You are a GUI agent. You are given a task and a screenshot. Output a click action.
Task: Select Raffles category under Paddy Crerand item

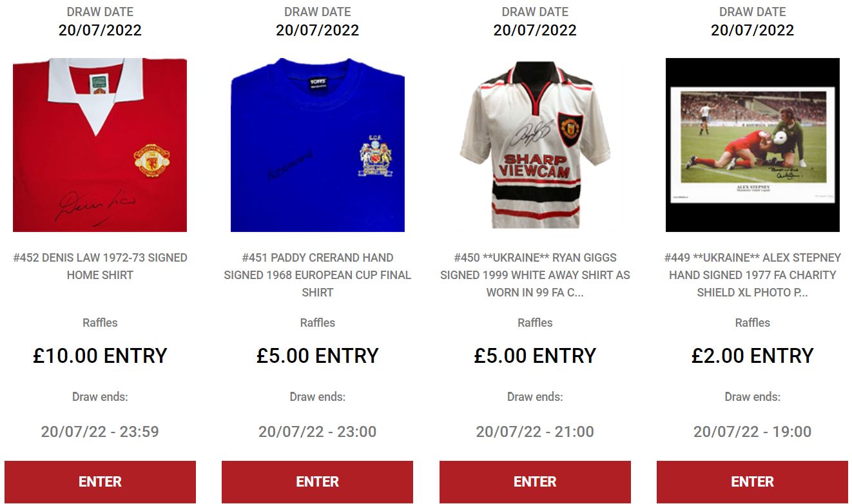(318, 323)
